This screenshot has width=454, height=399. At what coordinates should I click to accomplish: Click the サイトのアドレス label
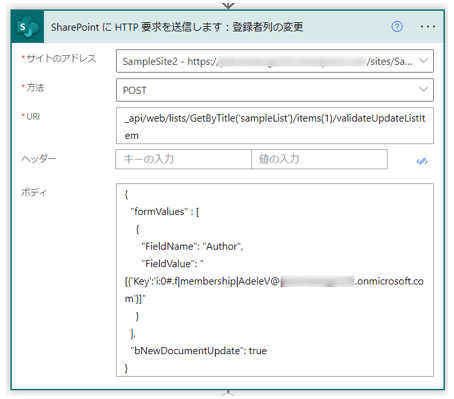(61, 58)
